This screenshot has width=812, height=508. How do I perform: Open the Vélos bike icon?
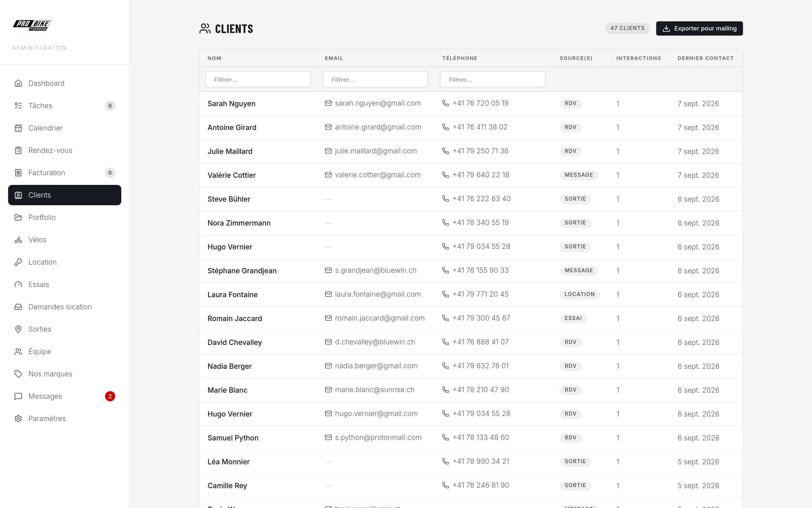click(18, 240)
